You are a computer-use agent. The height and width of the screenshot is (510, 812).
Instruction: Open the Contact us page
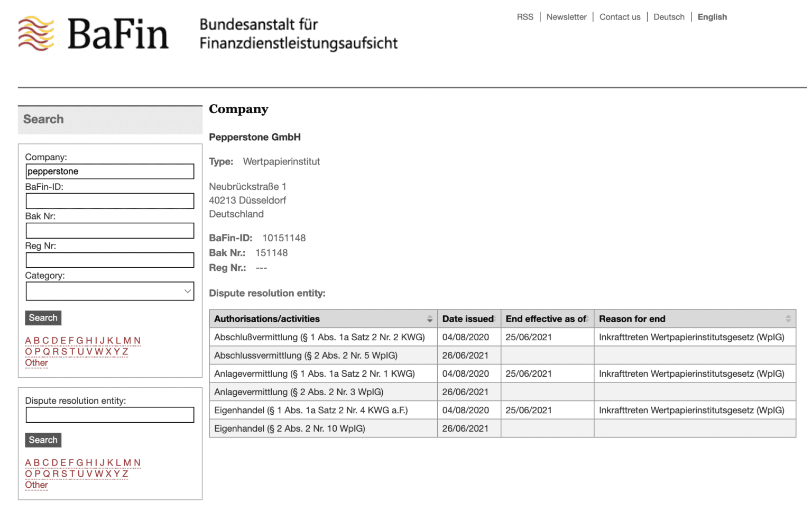[620, 16]
